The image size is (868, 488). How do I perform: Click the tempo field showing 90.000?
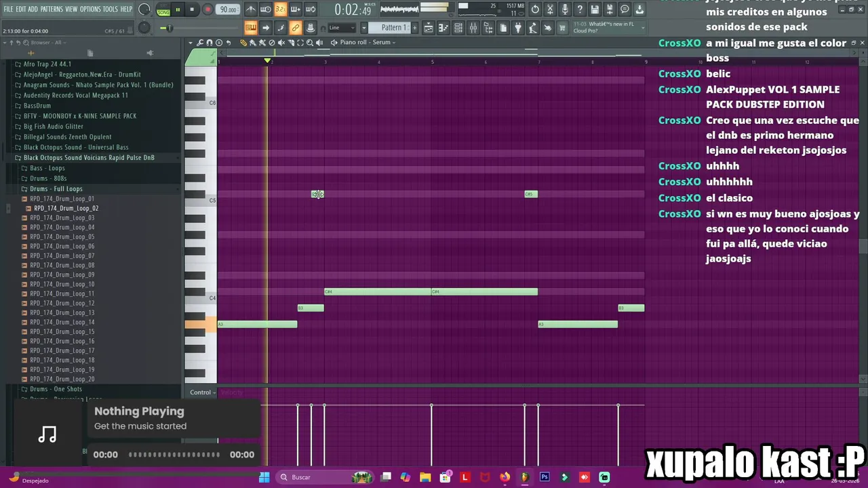(229, 9)
